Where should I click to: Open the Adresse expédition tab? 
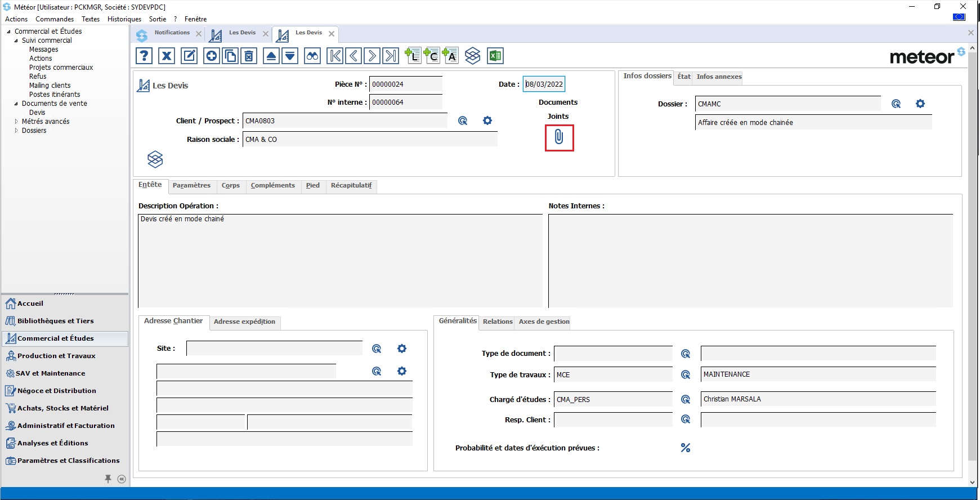tap(244, 322)
